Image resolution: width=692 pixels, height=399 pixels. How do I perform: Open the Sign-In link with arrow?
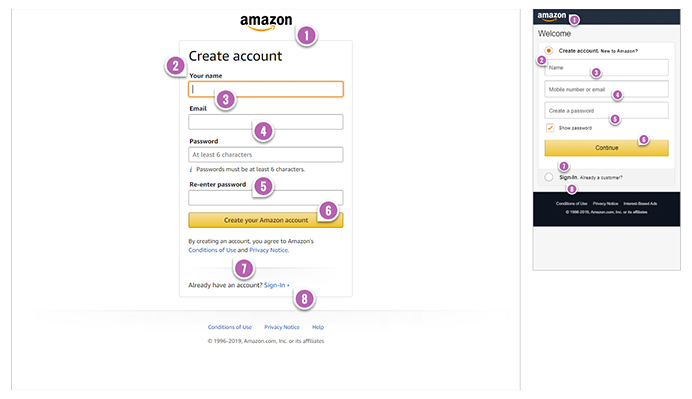(277, 285)
